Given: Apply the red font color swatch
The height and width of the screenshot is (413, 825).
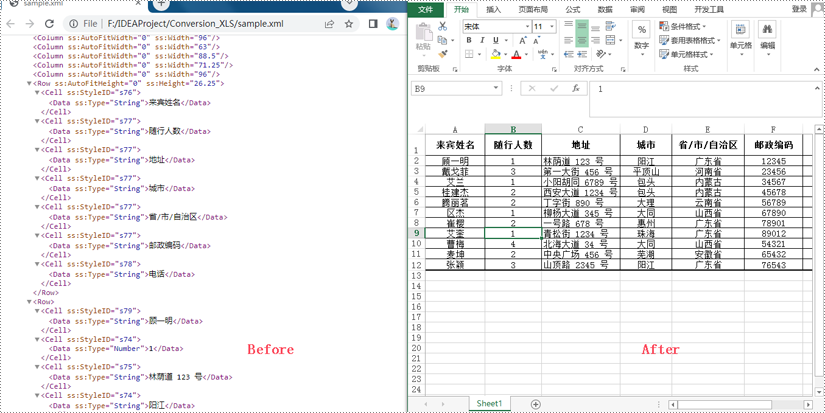Looking at the screenshot, I should (517, 54).
